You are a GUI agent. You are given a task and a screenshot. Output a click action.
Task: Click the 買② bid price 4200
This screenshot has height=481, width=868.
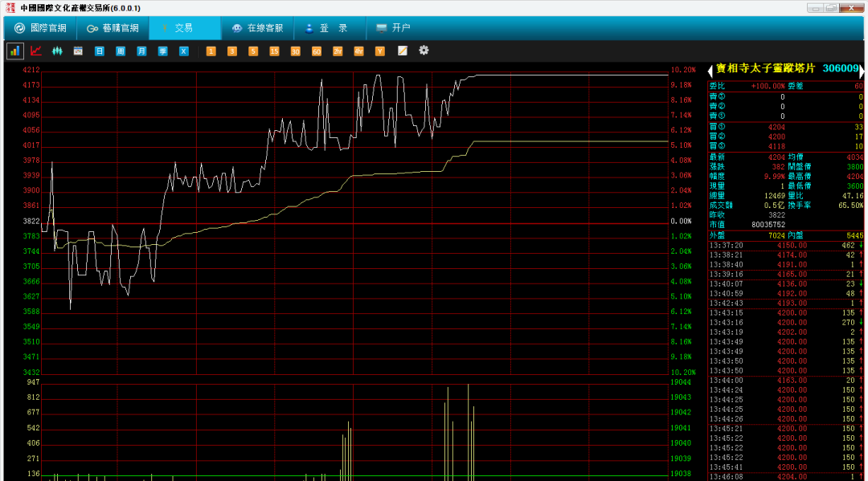776,137
